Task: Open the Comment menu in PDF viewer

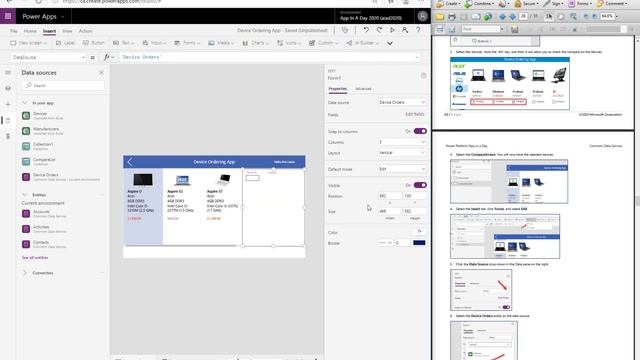Action: coord(611,3)
